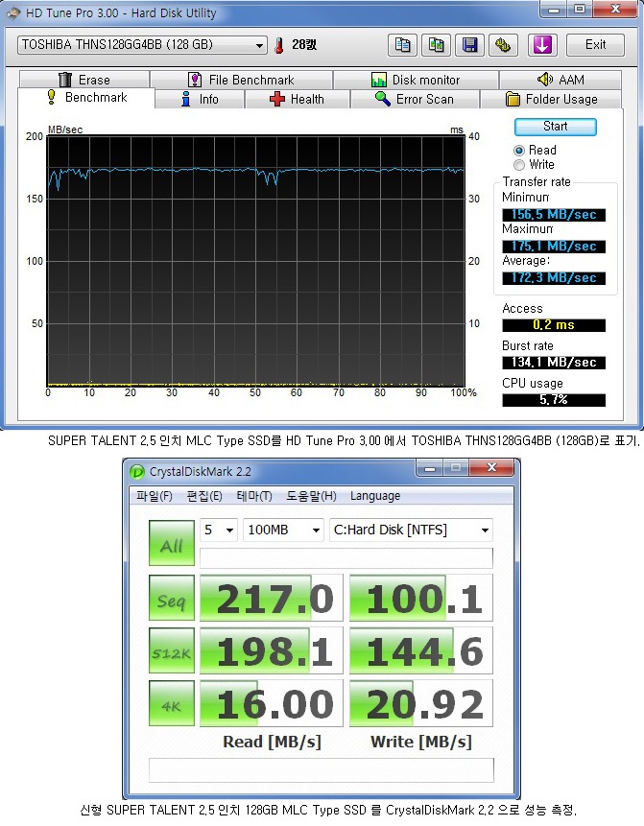Switch to the Erase tab
The width and height of the screenshot is (644, 826).
(x=84, y=80)
